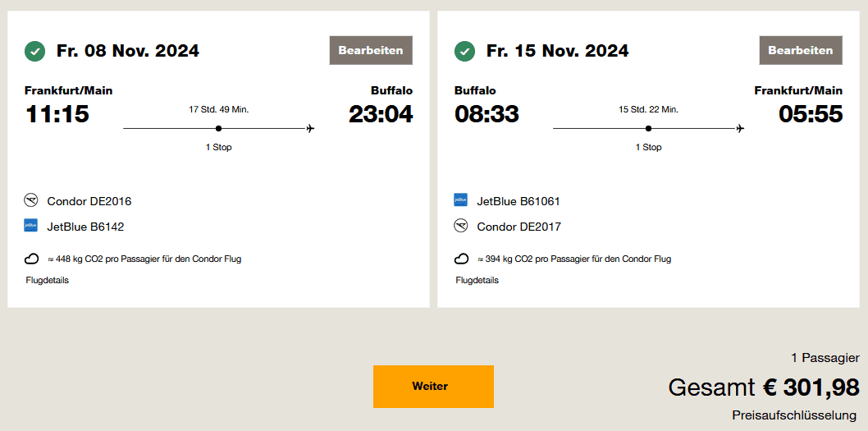The width and height of the screenshot is (868, 431).
Task: Edit the 15 Nov. return flight
Action: point(800,50)
